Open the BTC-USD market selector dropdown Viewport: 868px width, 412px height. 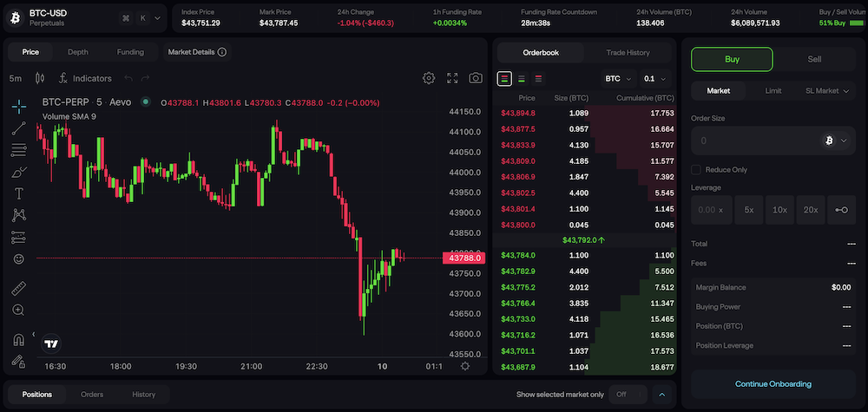[x=157, y=18]
